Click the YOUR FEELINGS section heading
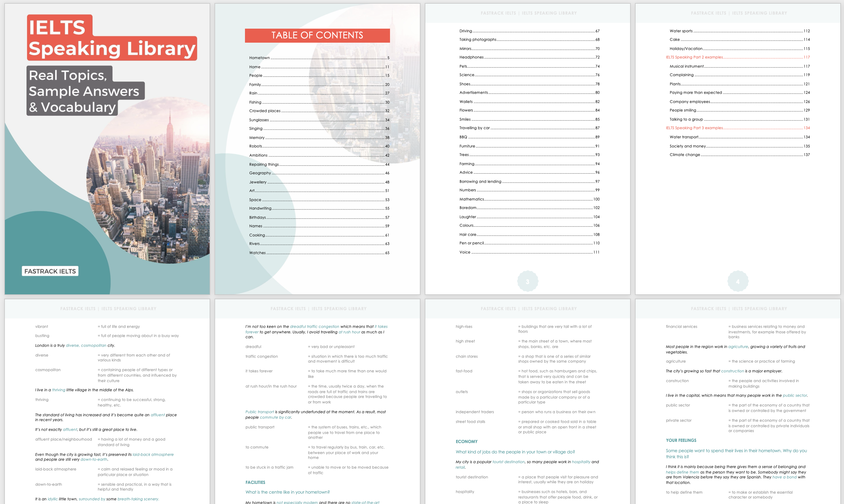 click(681, 440)
